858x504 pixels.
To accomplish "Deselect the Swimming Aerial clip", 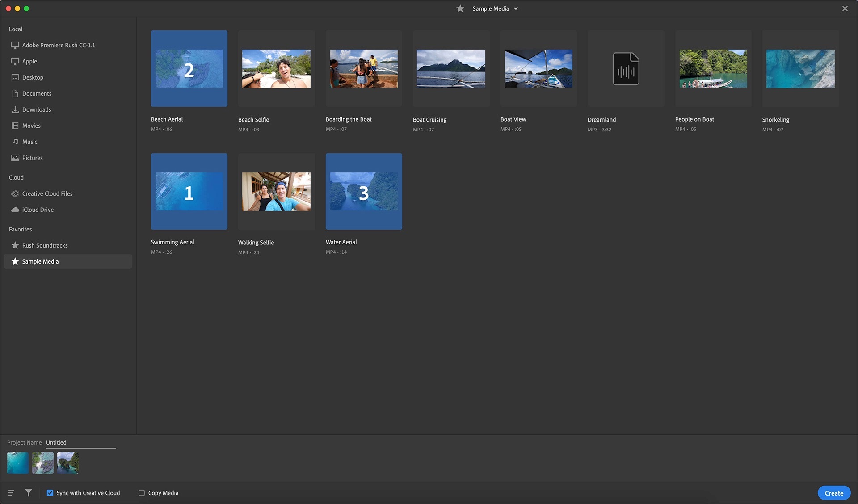I will pyautogui.click(x=189, y=192).
